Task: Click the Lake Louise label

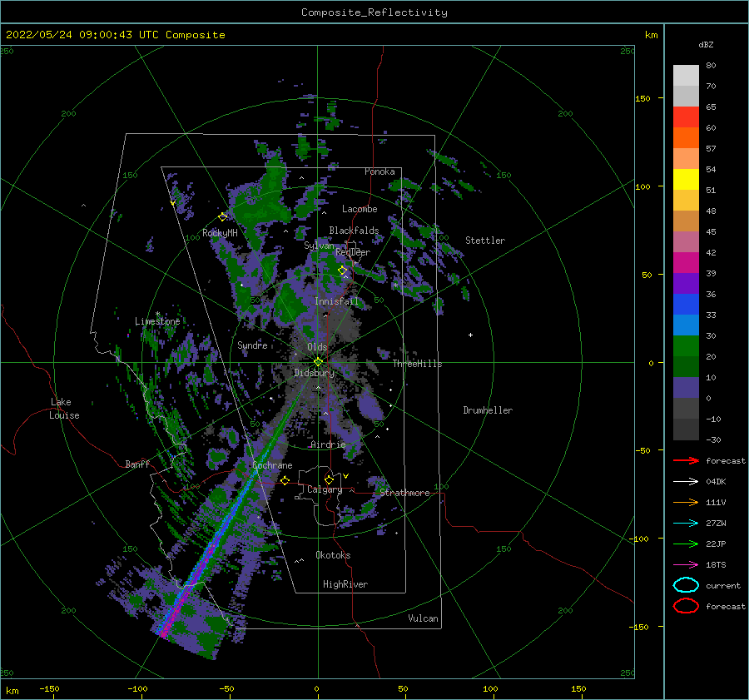Action: (64, 409)
